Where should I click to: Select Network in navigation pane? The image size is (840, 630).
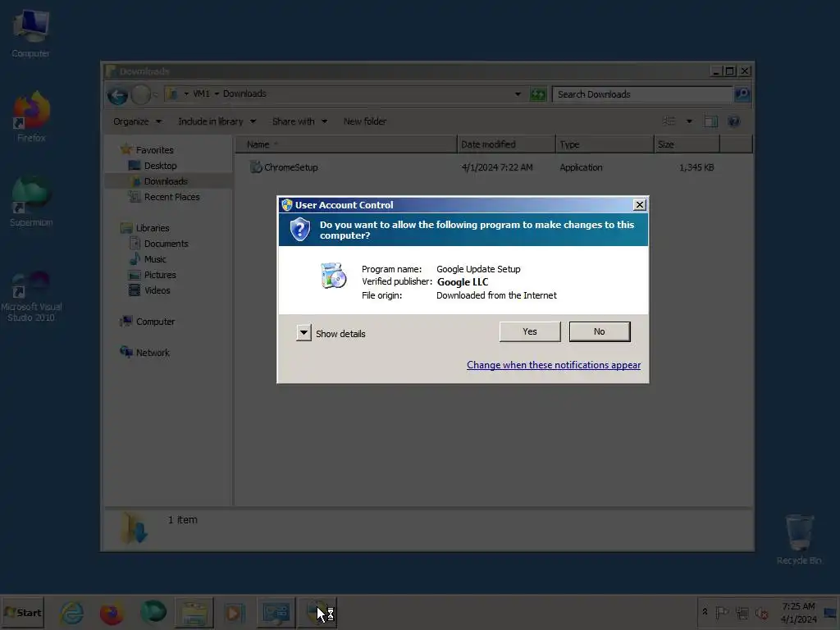click(145, 353)
